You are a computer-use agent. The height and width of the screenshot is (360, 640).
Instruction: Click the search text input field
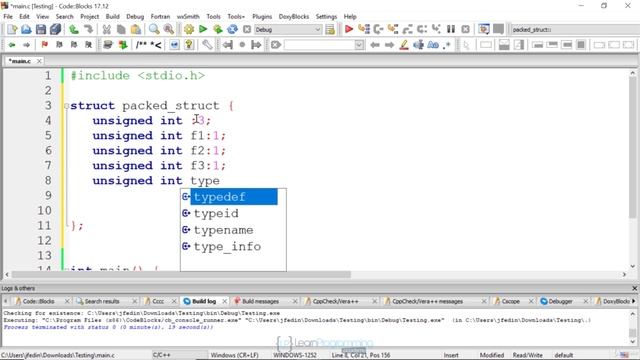point(319,45)
